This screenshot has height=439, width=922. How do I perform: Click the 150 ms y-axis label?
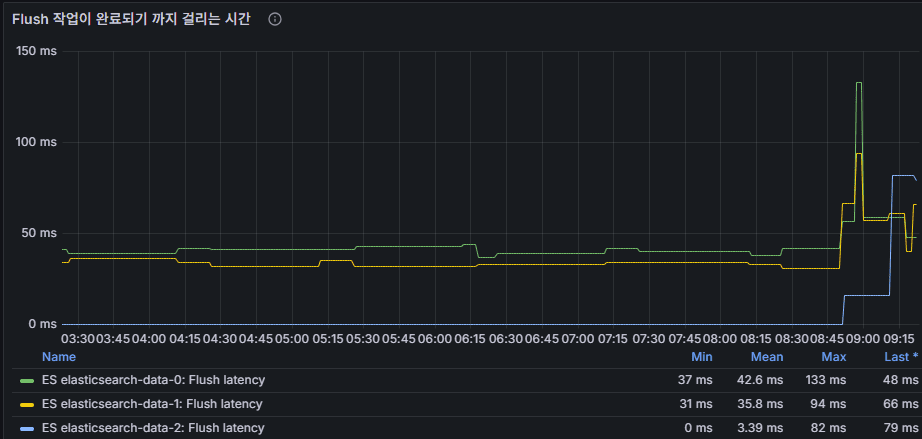point(37,51)
